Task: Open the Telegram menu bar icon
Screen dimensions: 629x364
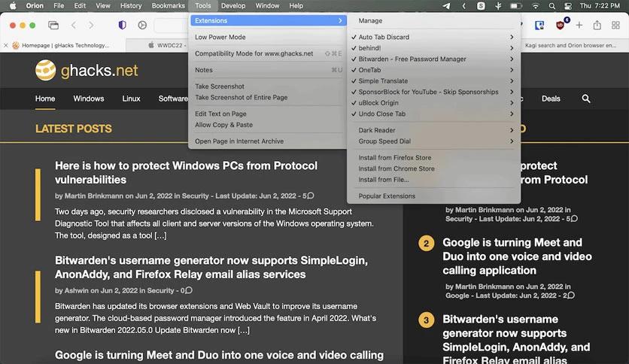Action: point(446,5)
